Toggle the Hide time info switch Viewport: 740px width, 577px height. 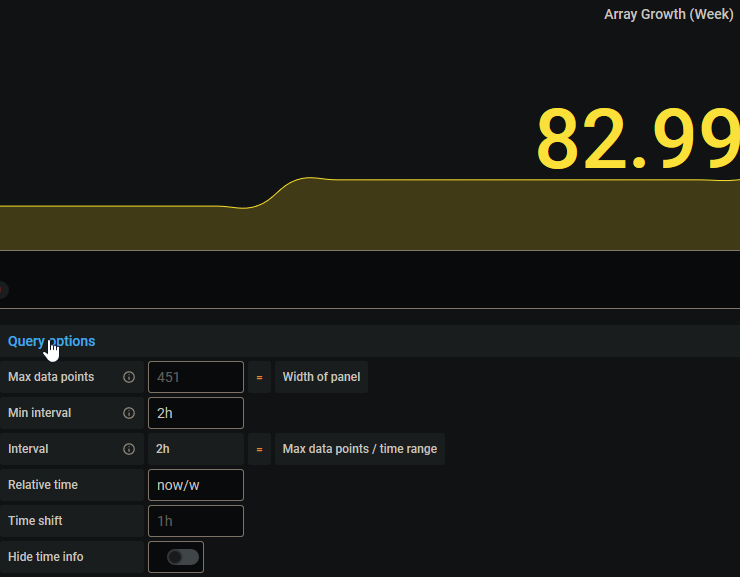(183, 557)
